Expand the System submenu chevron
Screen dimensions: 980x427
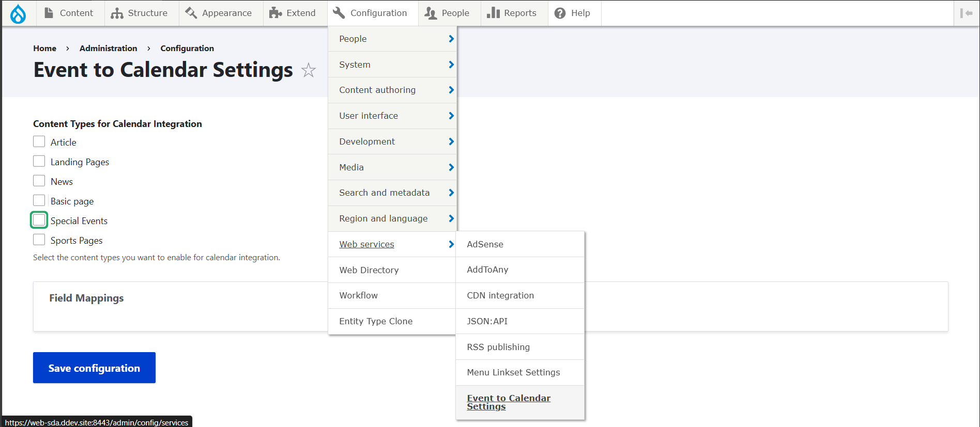coord(451,65)
